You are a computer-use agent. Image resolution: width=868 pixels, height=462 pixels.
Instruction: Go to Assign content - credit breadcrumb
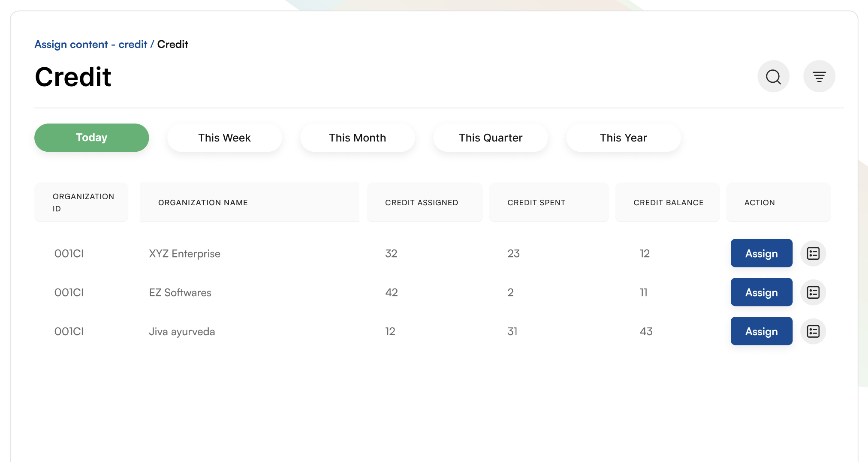(x=90, y=45)
